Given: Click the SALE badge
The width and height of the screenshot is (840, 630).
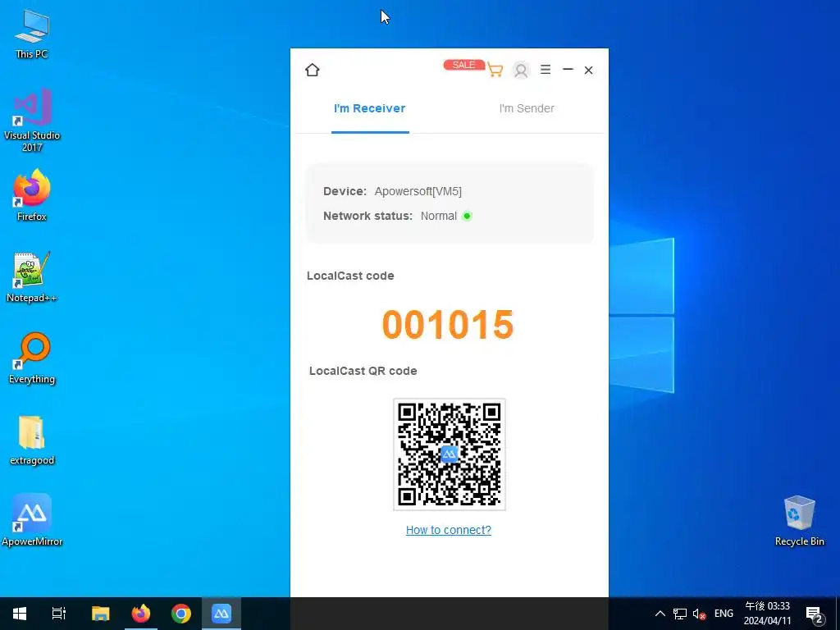Looking at the screenshot, I should pos(463,65).
